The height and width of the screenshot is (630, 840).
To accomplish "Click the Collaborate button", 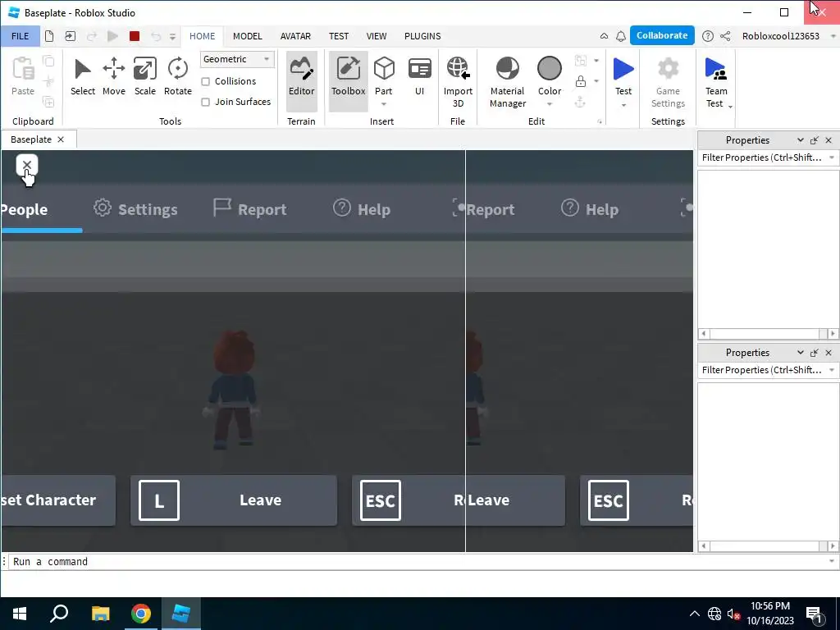I will 662,35.
